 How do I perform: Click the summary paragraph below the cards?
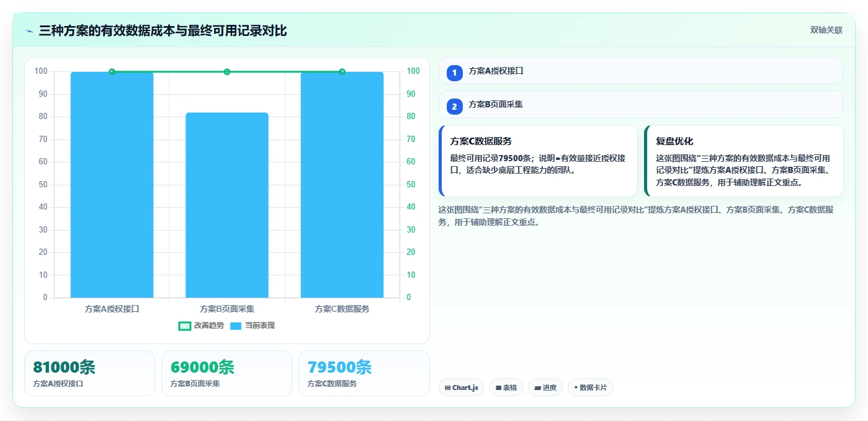pyautogui.click(x=637, y=216)
